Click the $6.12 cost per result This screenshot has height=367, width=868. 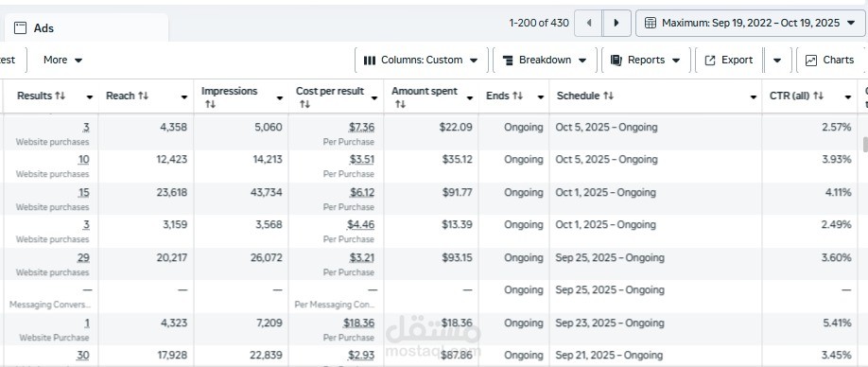point(361,193)
